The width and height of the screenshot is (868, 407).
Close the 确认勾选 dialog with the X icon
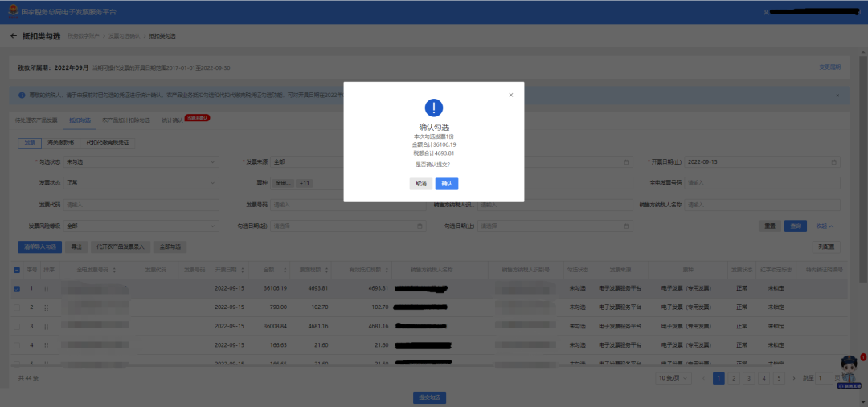(511, 95)
